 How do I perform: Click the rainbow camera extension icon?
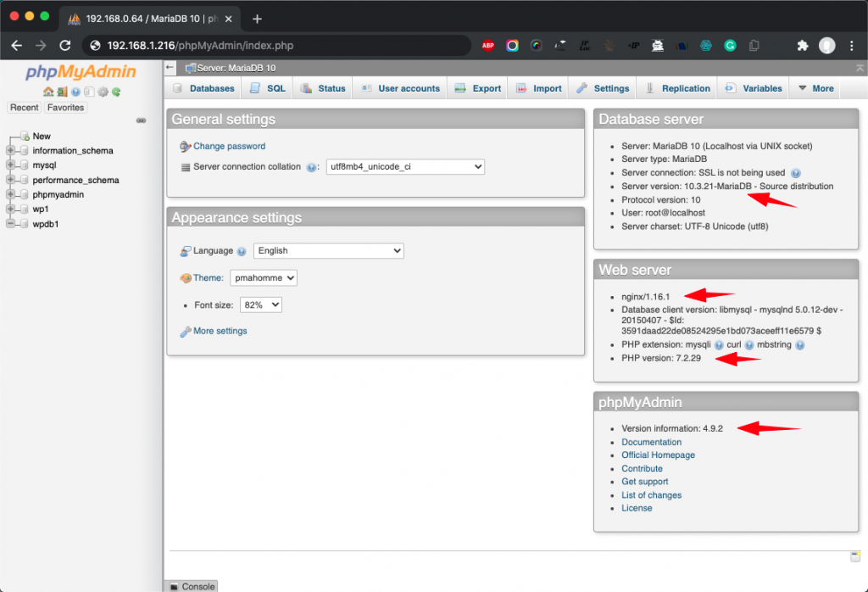(512, 46)
